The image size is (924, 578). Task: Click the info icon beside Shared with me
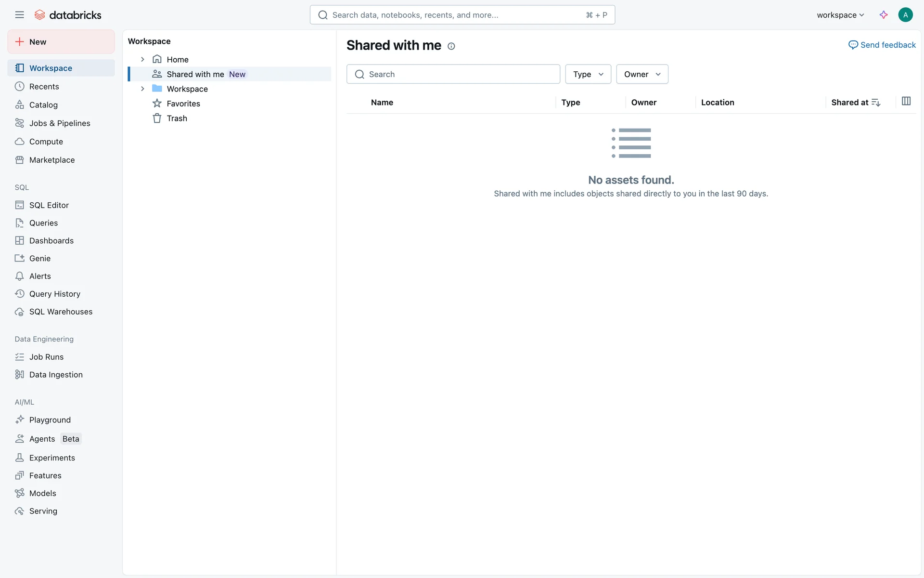(x=451, y=46)
